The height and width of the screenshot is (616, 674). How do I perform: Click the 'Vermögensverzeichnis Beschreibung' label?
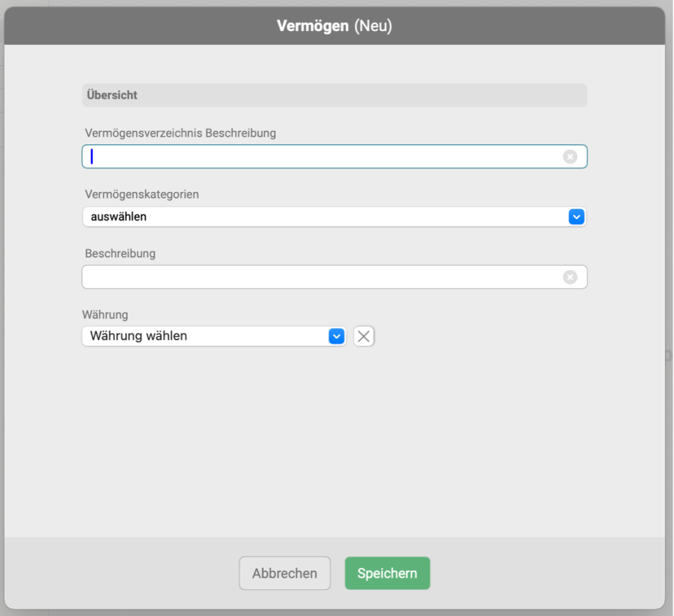point(180,133)
